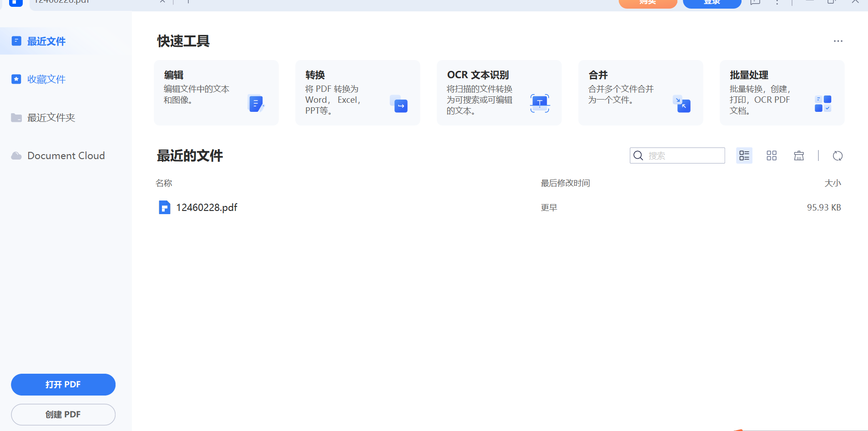Open the 编辑 (Edit) quick tool
The width and height of the screenshot is (868, 431).
(x=216, y=92)
